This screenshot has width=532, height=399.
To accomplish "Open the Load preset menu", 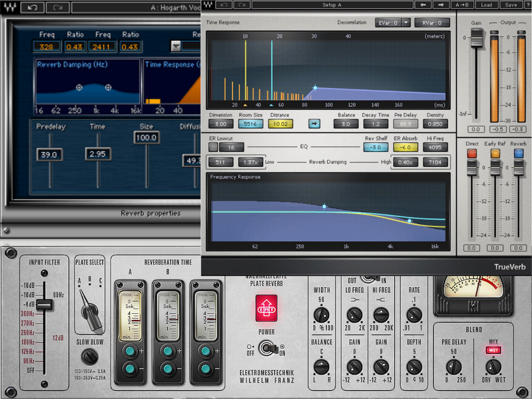I will 486,5.
